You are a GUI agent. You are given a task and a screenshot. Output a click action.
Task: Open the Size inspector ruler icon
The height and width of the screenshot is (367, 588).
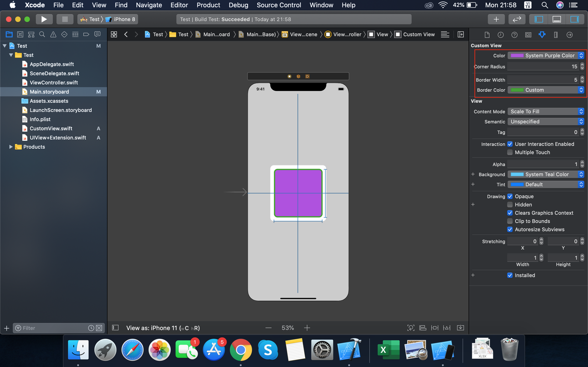556,35
